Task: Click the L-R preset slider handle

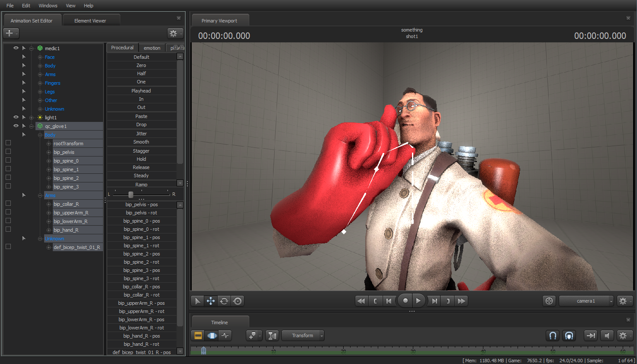Action: point(131,195)
